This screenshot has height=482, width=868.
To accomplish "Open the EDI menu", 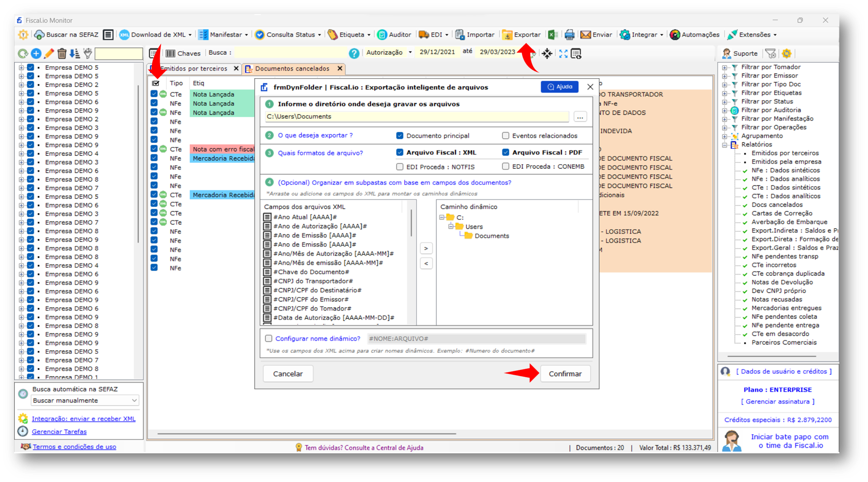I will point(433,34).
